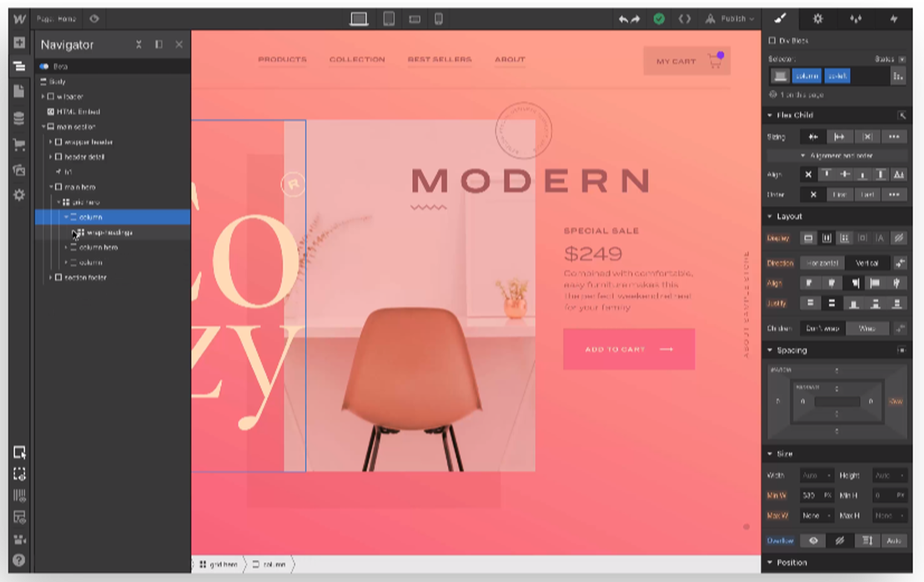Open the Add Elements panel
This screenshot has width=924, height=582.
pyautogui.click(x=19, y=43)
